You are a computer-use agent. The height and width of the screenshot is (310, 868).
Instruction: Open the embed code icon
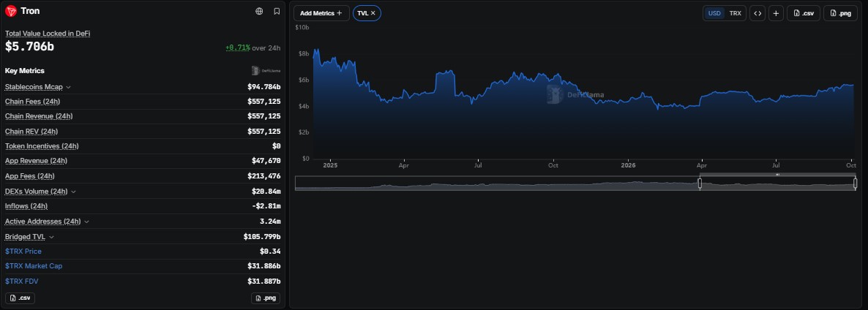point(757,13)
